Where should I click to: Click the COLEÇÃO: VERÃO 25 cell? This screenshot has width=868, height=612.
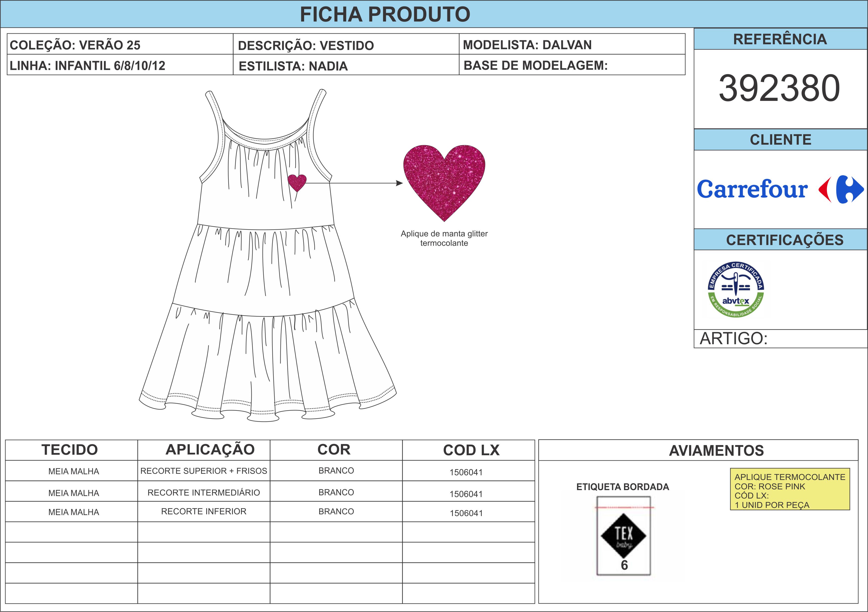point(120,45)
